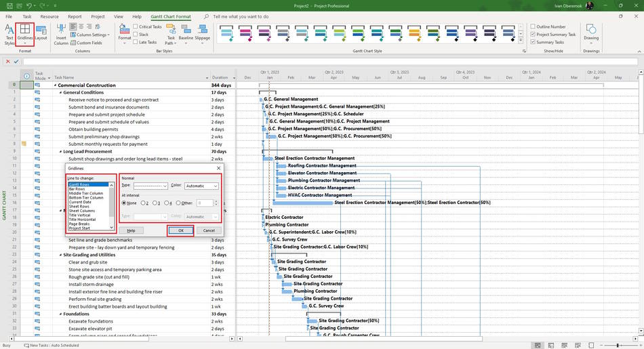Open the Normal Color dropdown

[201, 186]
